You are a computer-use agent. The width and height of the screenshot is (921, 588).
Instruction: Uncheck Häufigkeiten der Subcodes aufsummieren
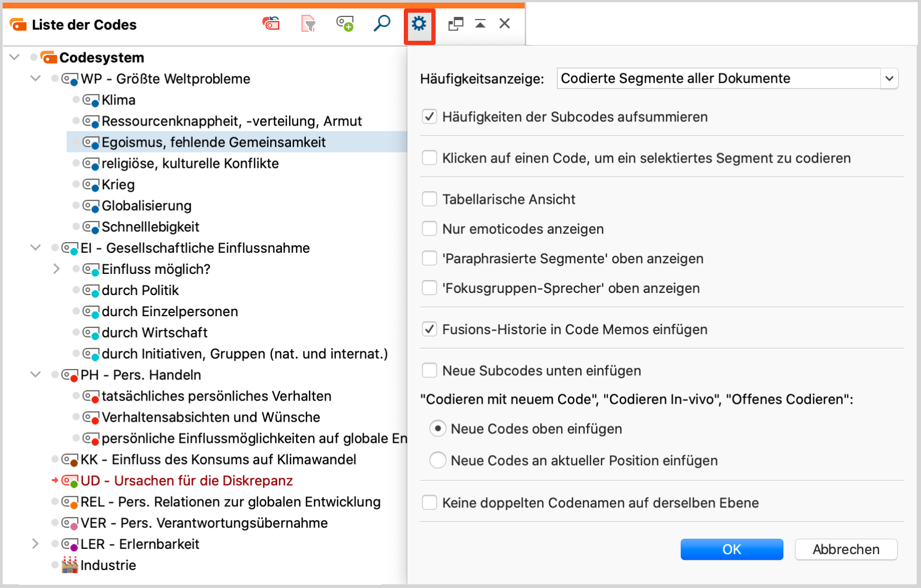pos(429,117)
